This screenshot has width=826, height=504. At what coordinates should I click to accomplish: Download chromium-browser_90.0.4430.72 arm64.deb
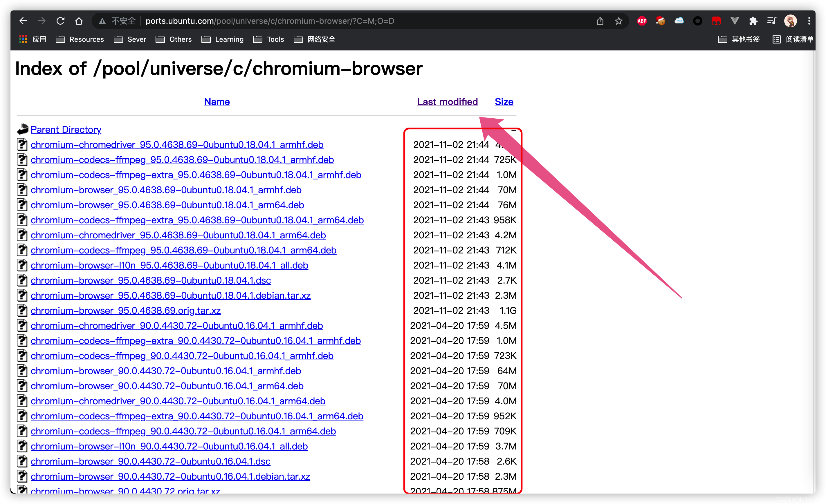[x=167, y=386]
